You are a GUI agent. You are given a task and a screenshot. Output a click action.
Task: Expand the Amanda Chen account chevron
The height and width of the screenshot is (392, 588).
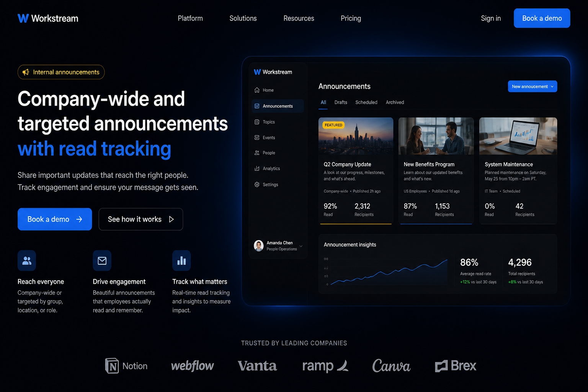click(x=301, y=246)
